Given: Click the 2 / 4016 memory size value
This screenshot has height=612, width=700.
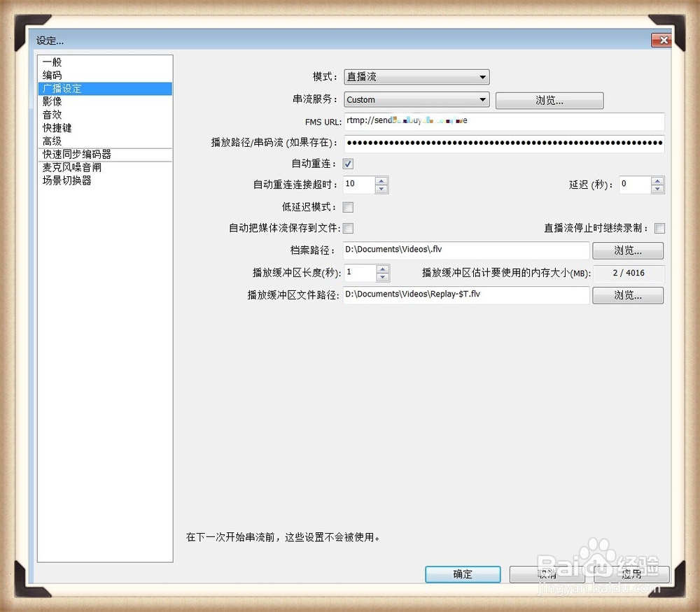Looking at the screenshot, I should pyautogui.click(x=629, y=273).
